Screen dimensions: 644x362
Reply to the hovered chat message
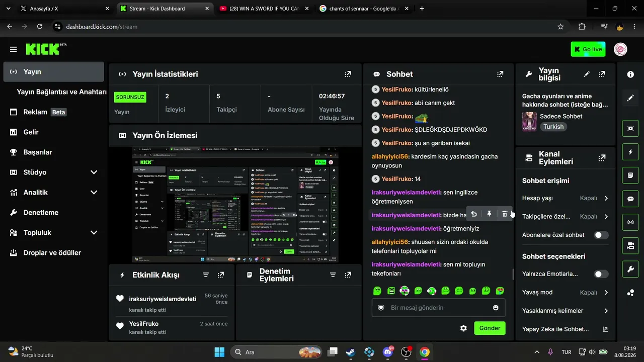[x=474, y=214]
